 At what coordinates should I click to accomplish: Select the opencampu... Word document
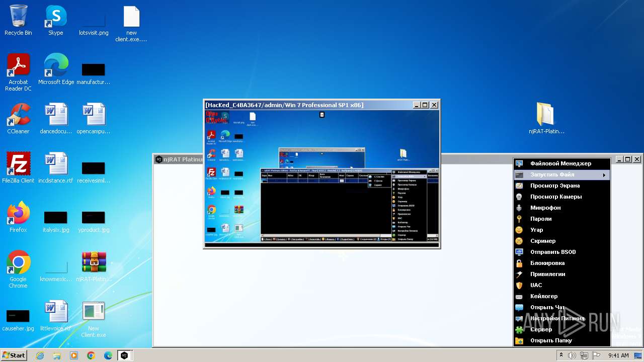[94, 119]
